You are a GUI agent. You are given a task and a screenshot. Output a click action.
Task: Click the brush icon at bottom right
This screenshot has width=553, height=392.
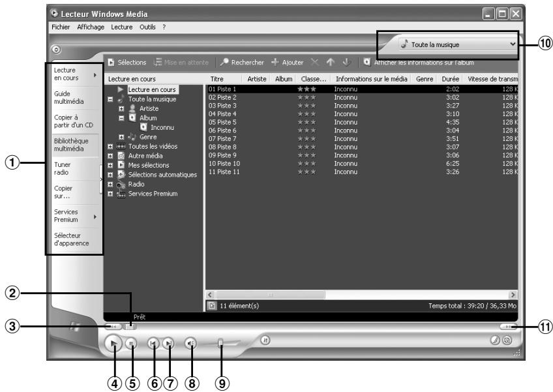click(x=495, y=340)
